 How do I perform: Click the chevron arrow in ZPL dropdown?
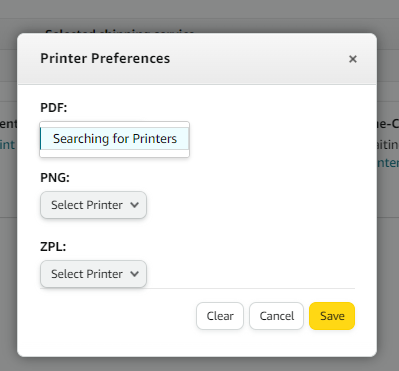(134, 274)
